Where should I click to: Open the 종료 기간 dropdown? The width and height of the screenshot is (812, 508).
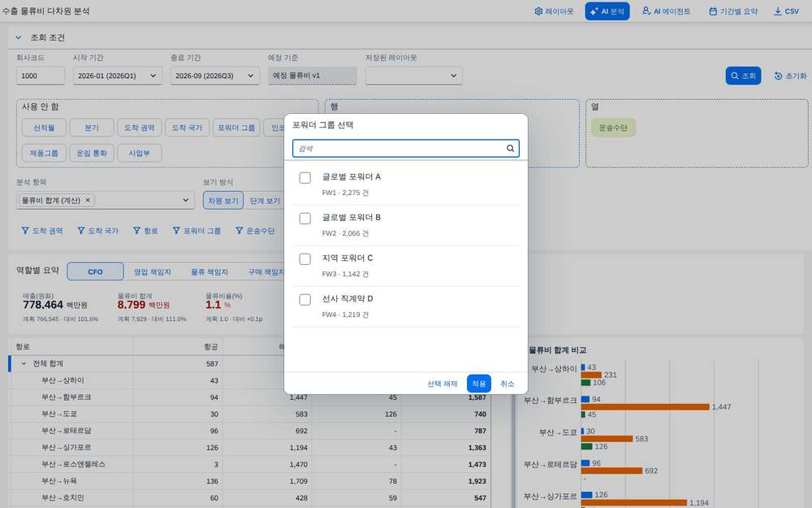point(215,76)
